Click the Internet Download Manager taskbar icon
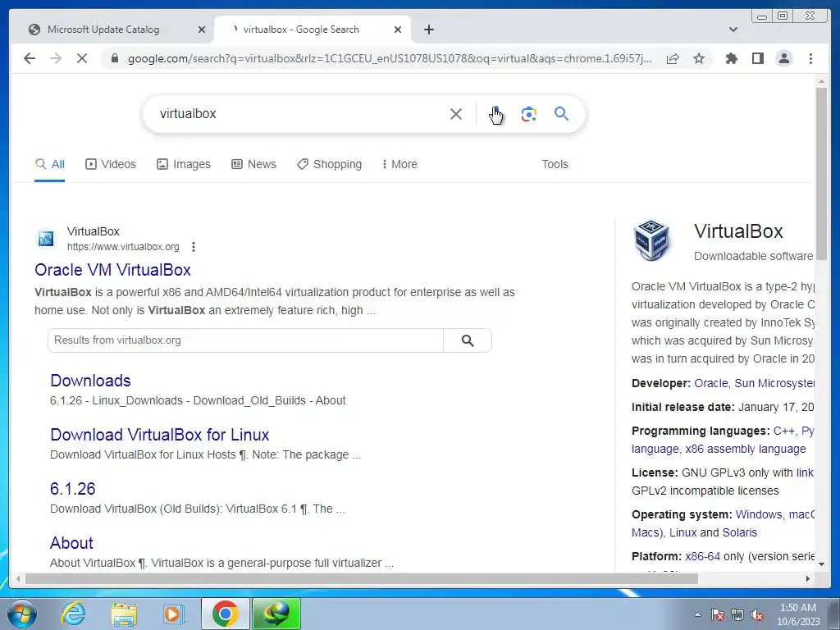The image size is (840, 630). [276, 614]
